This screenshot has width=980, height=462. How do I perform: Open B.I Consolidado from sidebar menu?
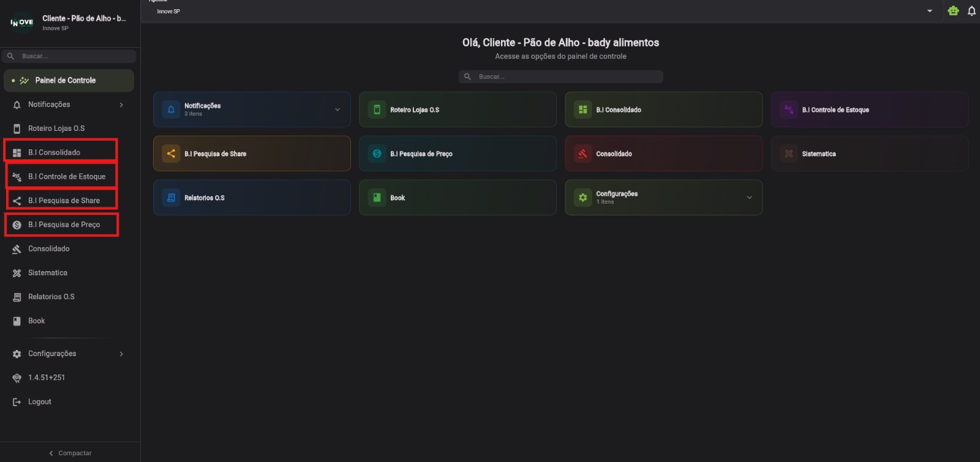tap(54, 152)
